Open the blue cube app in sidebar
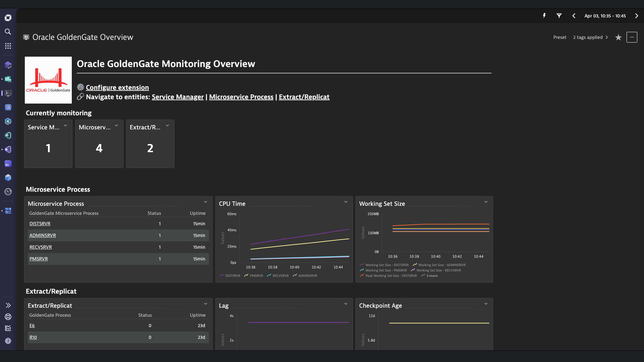The height and width of the screenshot is (362, 644). click(8, 178)
